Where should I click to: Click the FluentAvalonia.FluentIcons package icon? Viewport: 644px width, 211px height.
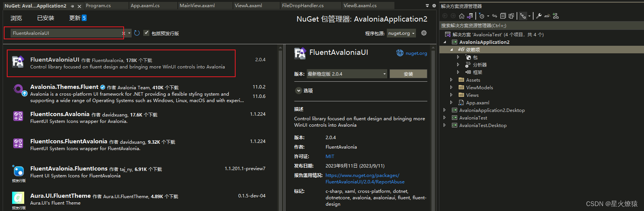(18, 171)
